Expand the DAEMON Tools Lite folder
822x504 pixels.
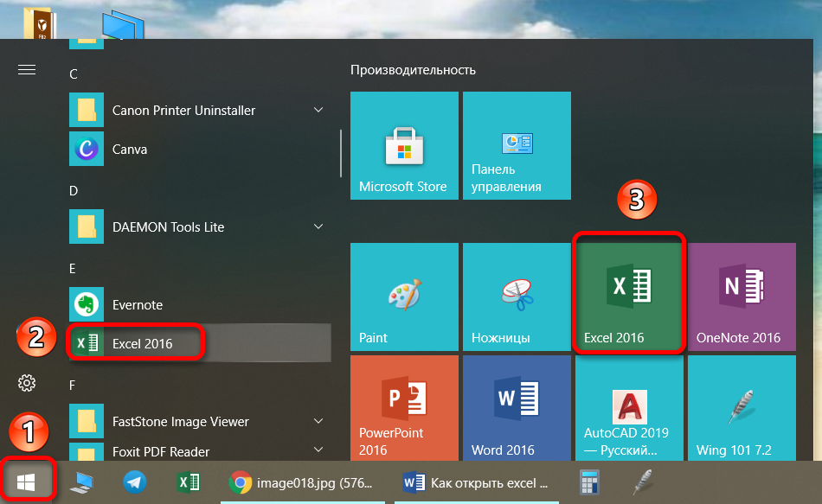click(318, 226)
